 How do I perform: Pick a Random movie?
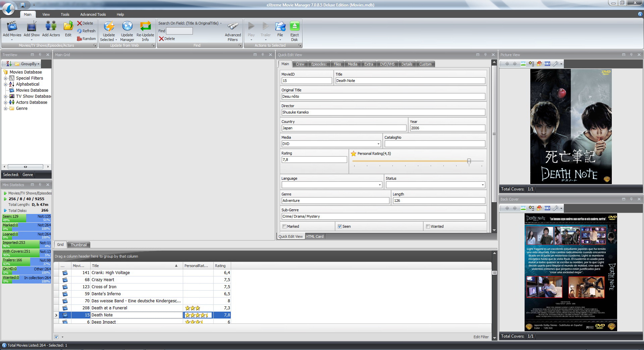(79, 39)
